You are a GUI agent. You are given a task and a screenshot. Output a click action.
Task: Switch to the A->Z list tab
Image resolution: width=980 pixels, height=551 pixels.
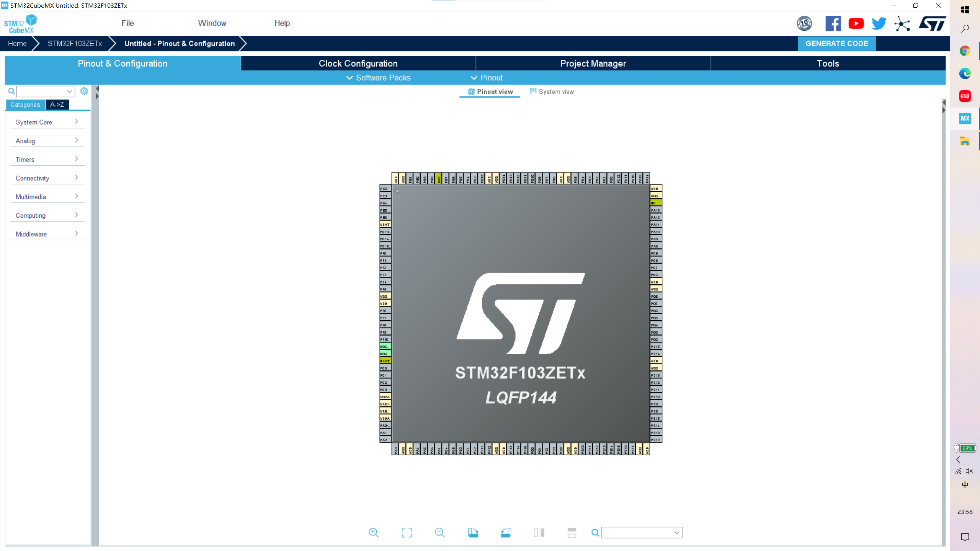tap(57, 104)
